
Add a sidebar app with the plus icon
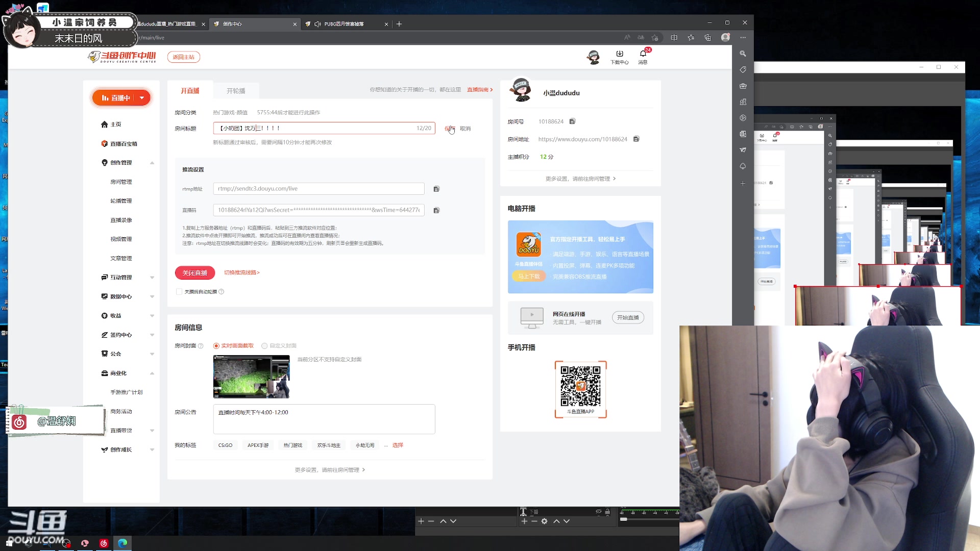coord(743,183)
